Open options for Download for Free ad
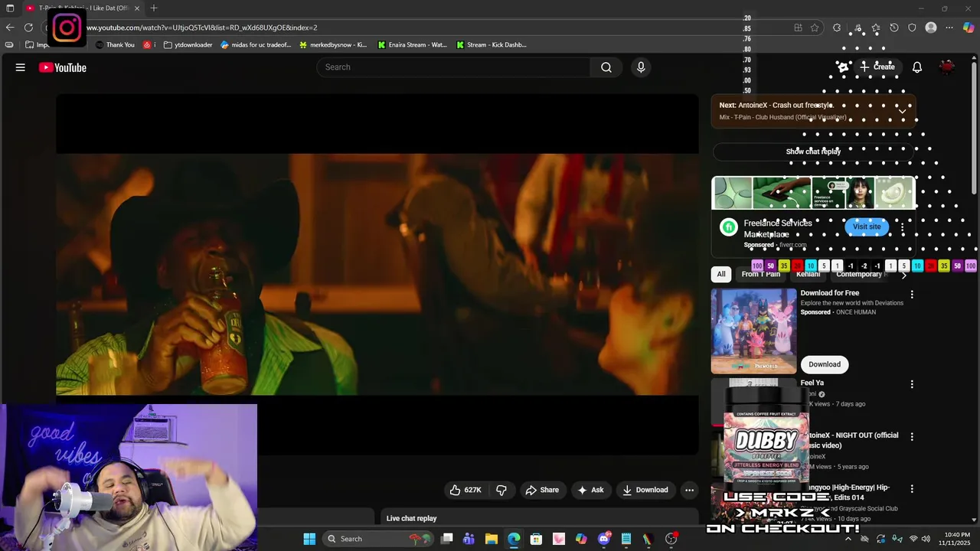This screenshot has width=980, height=551. coord(911,294)
